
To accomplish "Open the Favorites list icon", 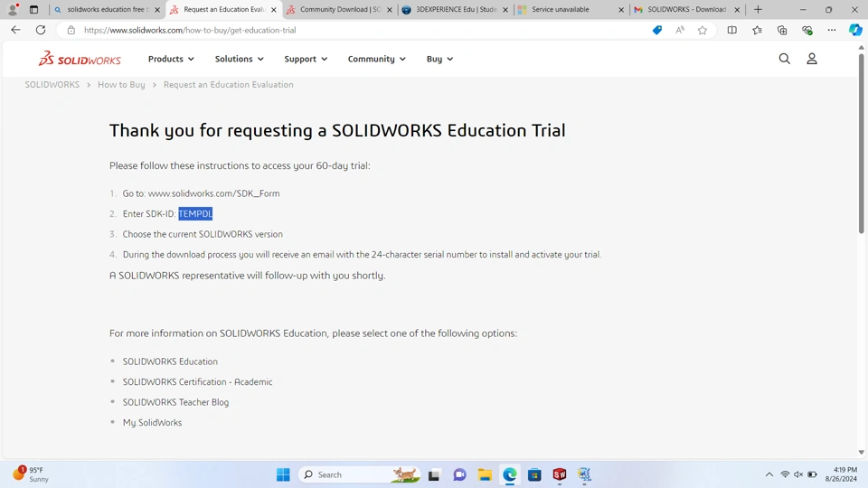I will [x=757, y=30].
